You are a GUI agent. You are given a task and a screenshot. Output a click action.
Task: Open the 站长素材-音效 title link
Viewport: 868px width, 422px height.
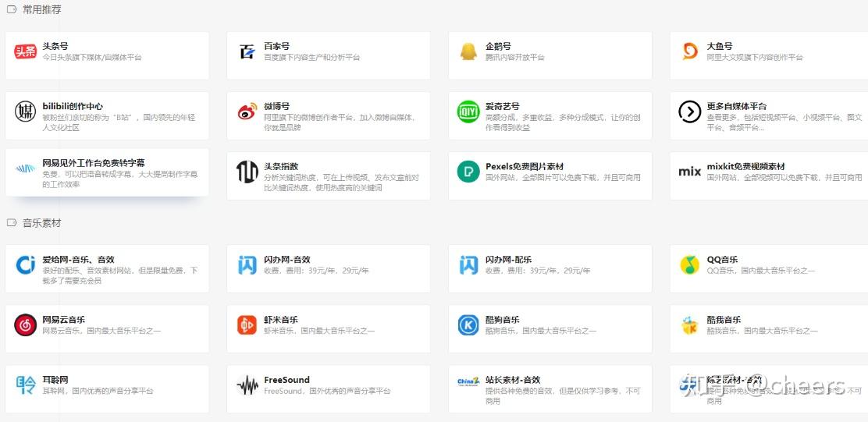pyautogui.click(x=513, y=380)
